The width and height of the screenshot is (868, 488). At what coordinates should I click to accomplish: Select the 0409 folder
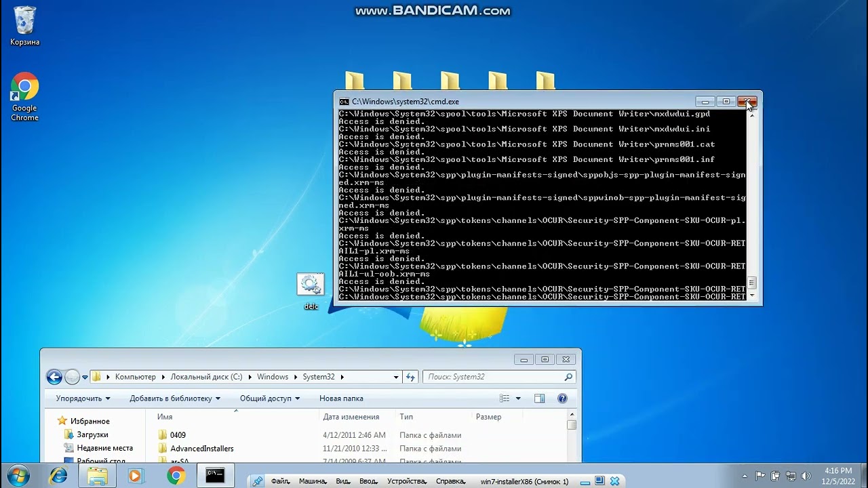click(x=172, y=435)
